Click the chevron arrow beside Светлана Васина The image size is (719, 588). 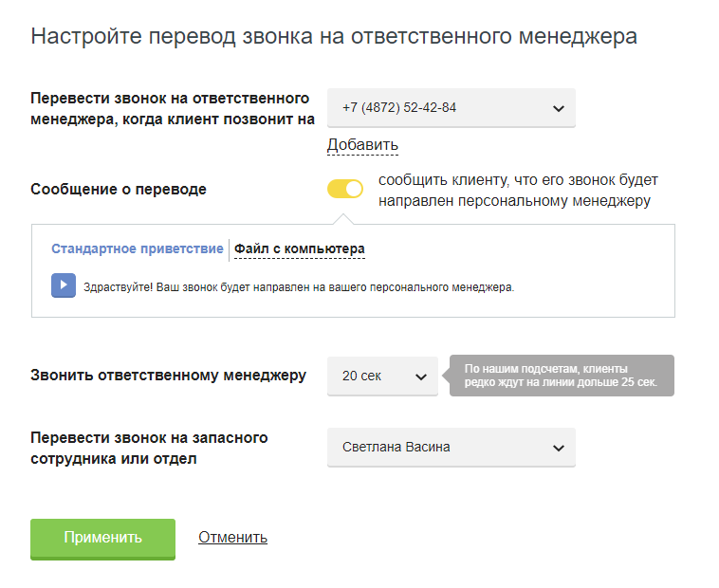(x=558, y=448)
